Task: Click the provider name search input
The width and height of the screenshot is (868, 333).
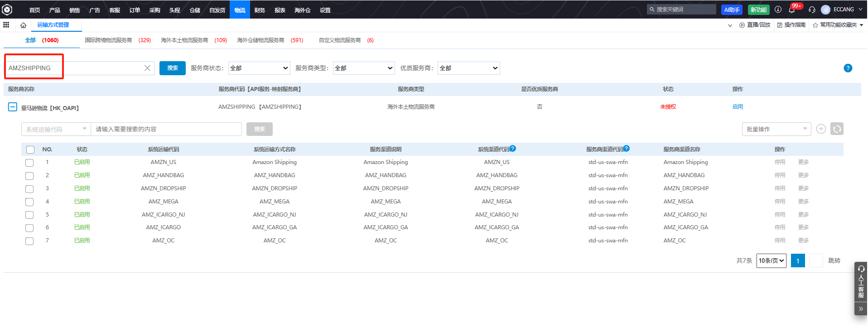Action: tap(80, 68)
